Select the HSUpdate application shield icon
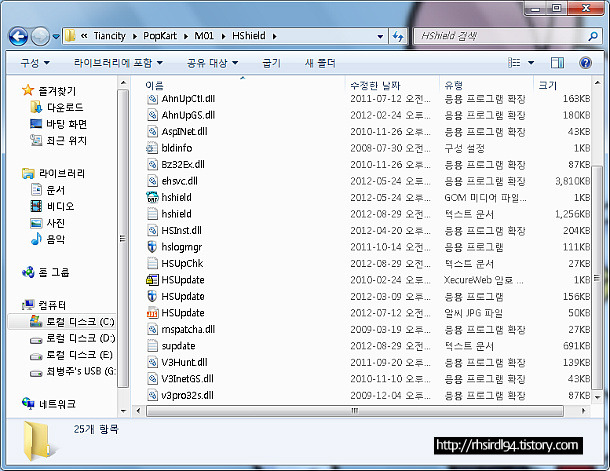610x471 pixels. (152, 296)
